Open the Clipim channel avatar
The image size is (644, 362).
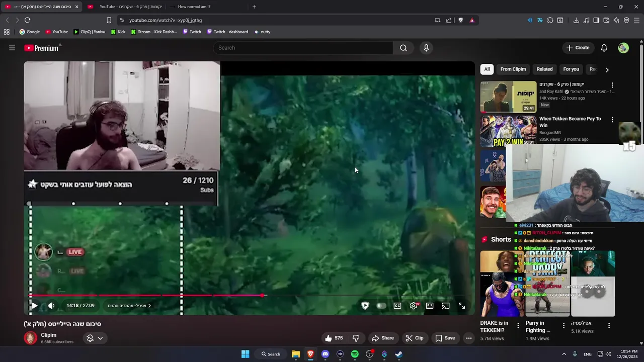(x=31, y=338)
